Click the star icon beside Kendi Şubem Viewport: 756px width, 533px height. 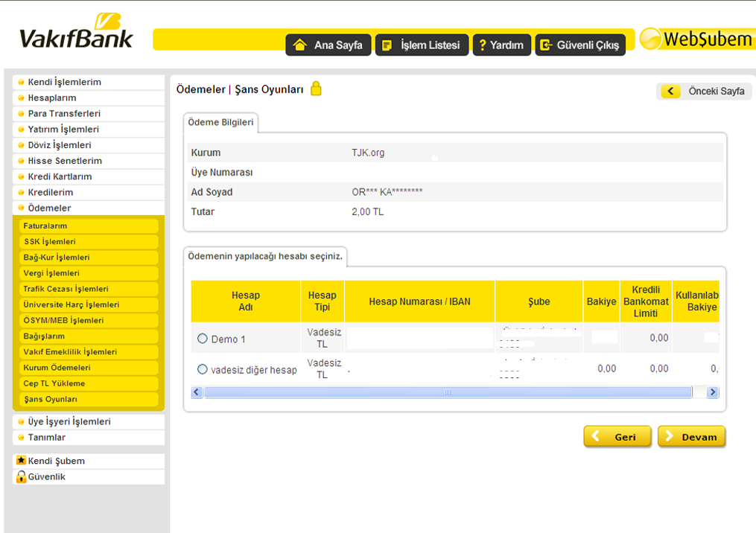(21, 460)
